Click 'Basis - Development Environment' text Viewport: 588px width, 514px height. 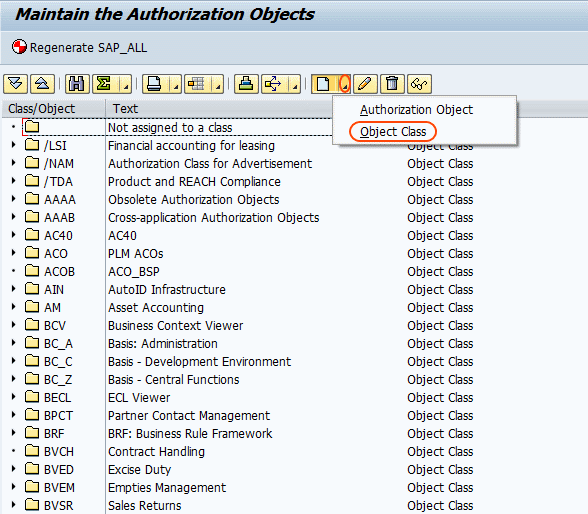click(199, 361)
